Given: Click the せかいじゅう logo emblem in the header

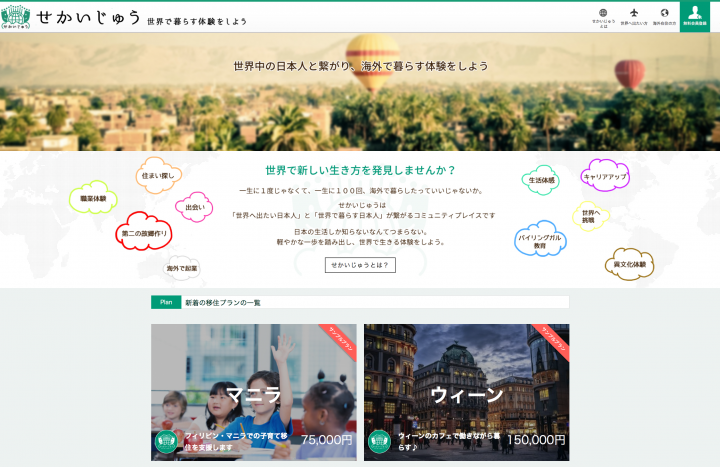Looking at the screenshot, I should 16,17.
